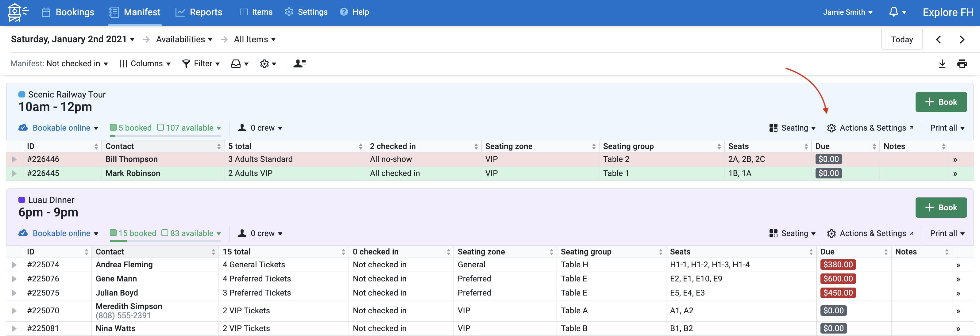Screen dimensions: 980x336
Task: Toggle 15 booked filter for Luau Dinner
Action: pyautogui.click(x=133, y=233)
